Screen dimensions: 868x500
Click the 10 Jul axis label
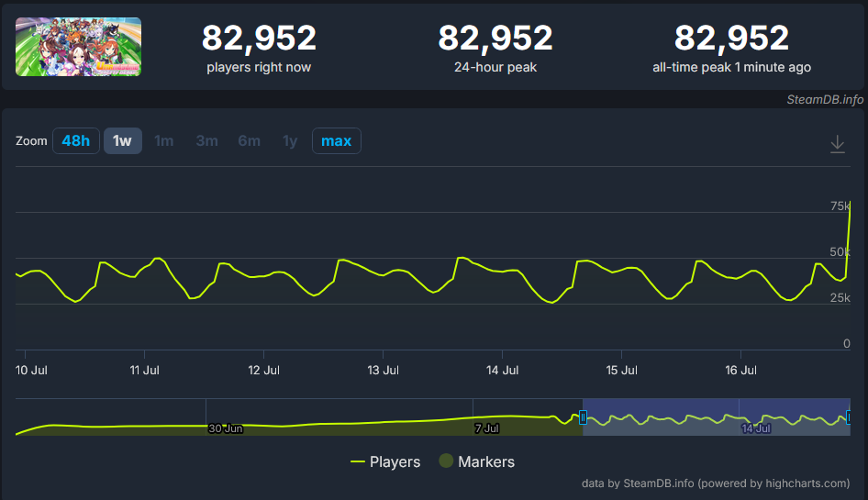31,370
